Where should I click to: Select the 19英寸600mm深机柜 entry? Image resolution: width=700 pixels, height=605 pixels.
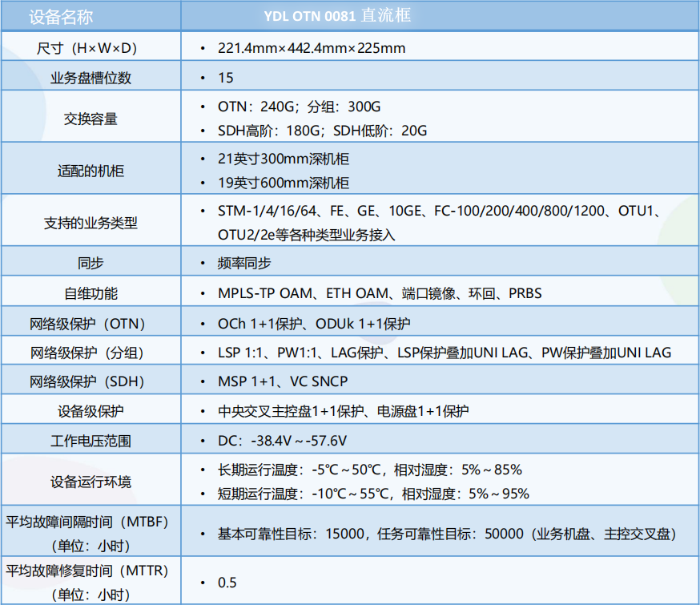click(284, 183)
